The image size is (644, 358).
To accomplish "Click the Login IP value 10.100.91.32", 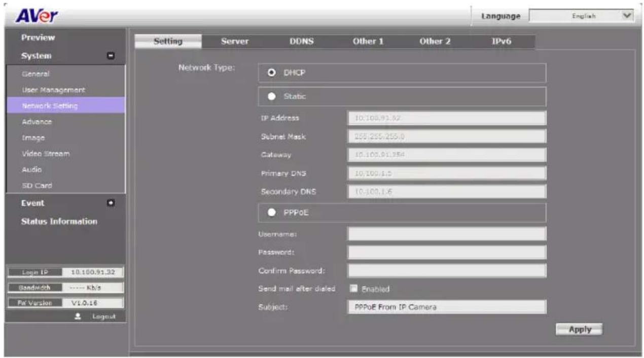I will tap(93, 272).
